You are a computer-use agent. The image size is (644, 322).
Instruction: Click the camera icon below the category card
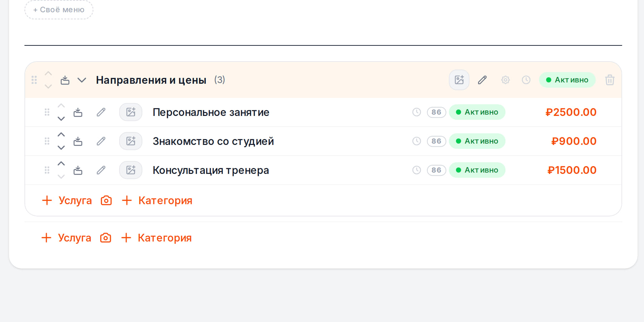coord(106,238)
